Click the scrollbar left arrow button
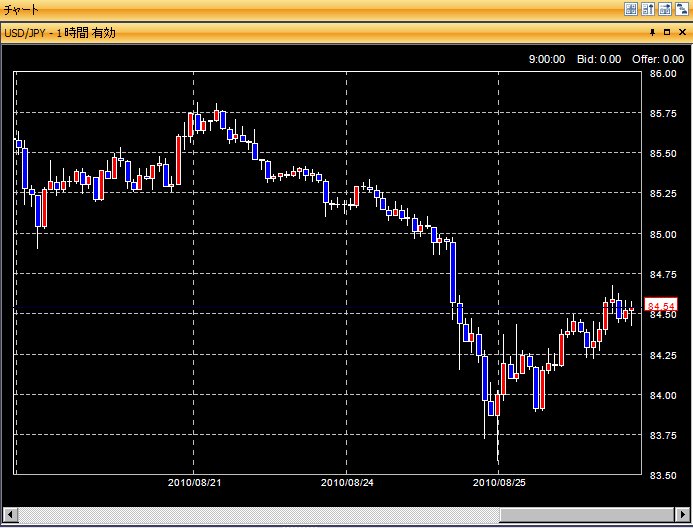The image size is (693, 528). [9, 516]
